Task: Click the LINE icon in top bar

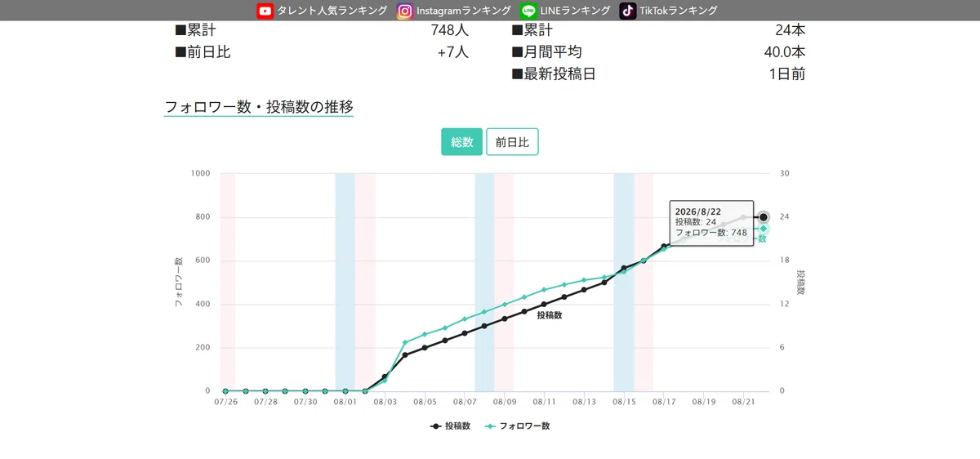Action: click(528, 11)
